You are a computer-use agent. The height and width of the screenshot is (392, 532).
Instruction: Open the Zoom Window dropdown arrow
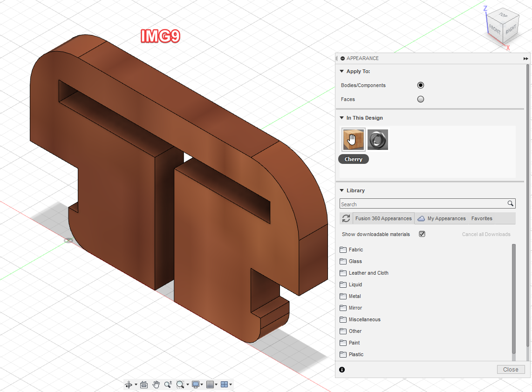[x=188, y=385]
